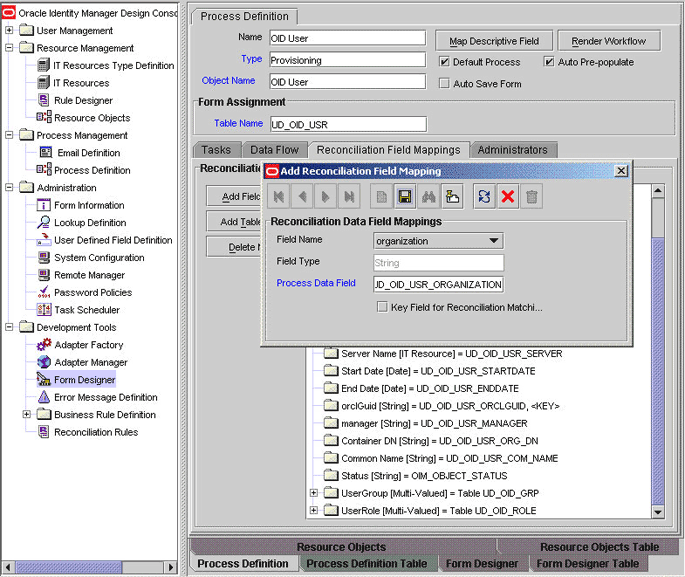
Task: Open the Form Designer Table bottom tab
Action: [588, 563]
